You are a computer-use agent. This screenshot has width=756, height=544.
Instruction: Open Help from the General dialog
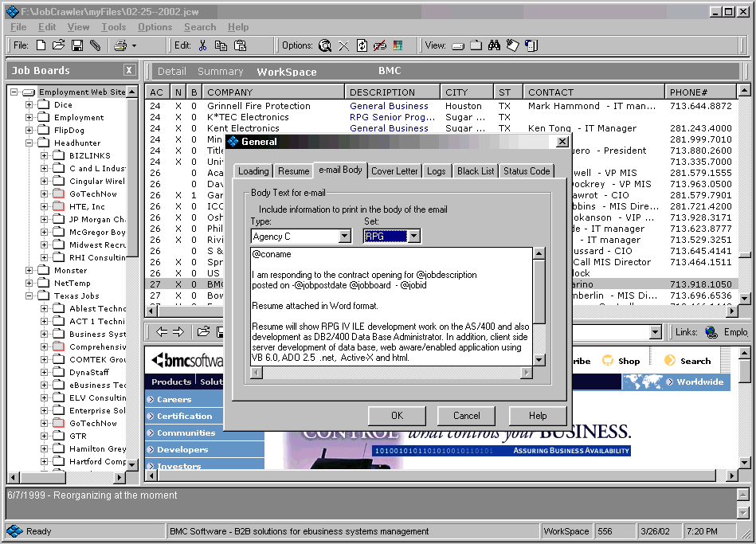click(x=537, y=415)
